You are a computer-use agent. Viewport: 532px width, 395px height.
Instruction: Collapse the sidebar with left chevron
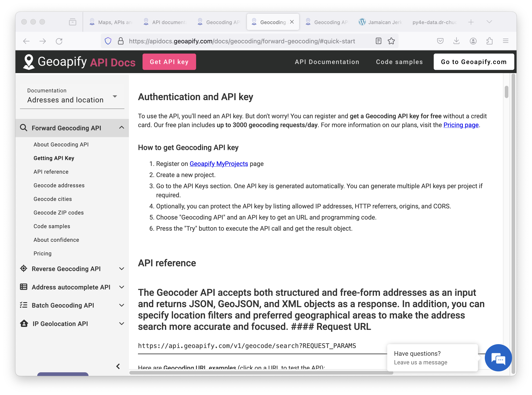(x=118, y=366)
